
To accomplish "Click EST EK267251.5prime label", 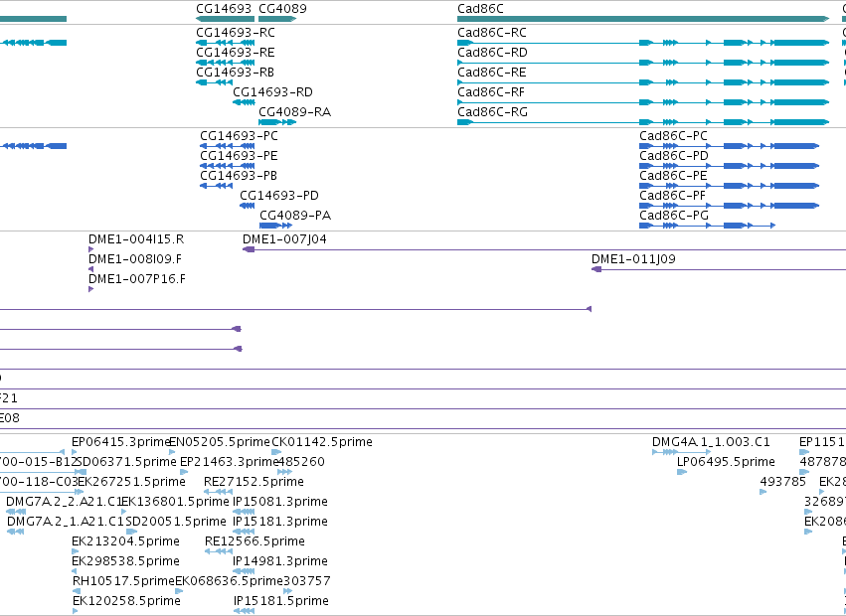I will 131,482.
